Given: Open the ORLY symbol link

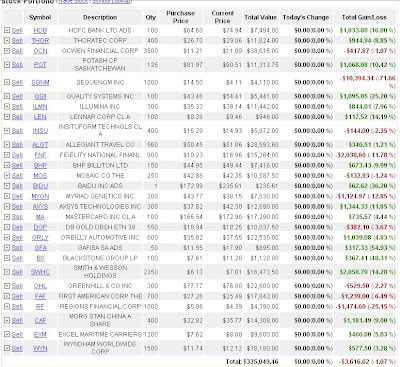Looking at the screenshot, I should [40, 238].
